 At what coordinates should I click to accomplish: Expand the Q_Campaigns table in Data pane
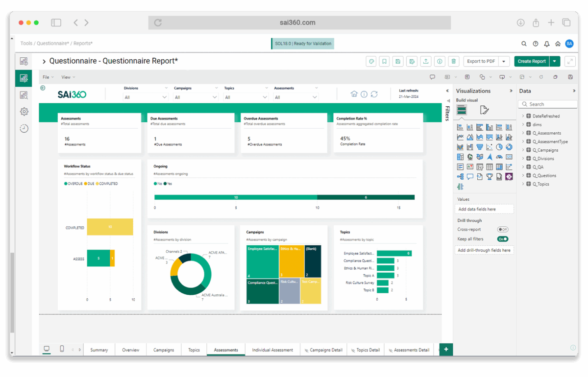(x=523, y=150)
